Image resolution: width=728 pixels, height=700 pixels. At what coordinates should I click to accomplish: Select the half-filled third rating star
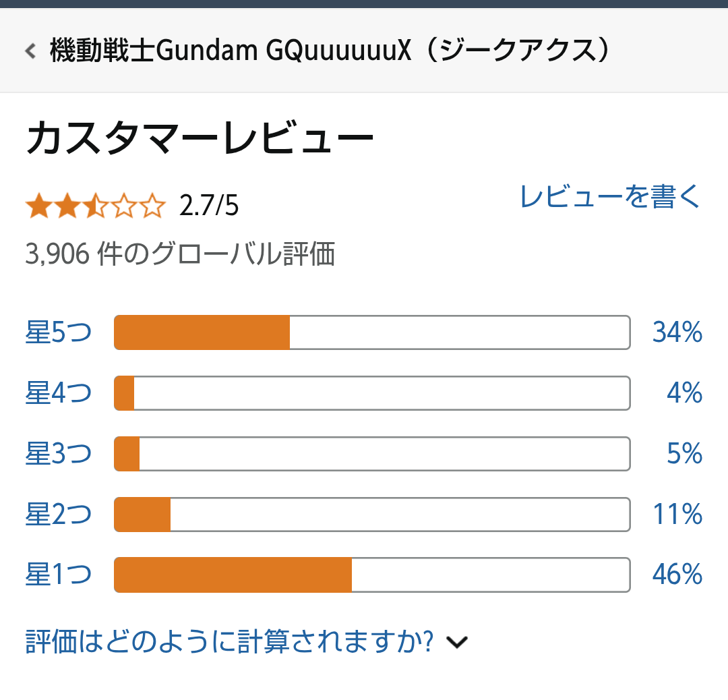tap(96, 206)
